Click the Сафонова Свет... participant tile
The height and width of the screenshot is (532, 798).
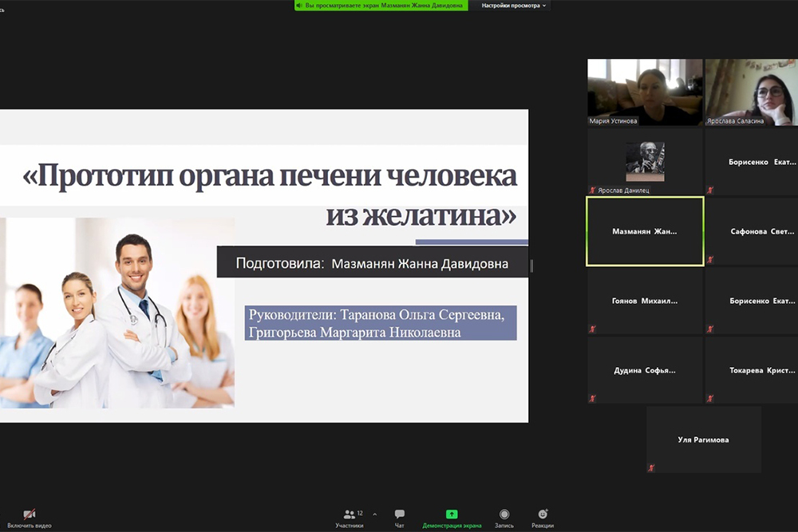751,231
